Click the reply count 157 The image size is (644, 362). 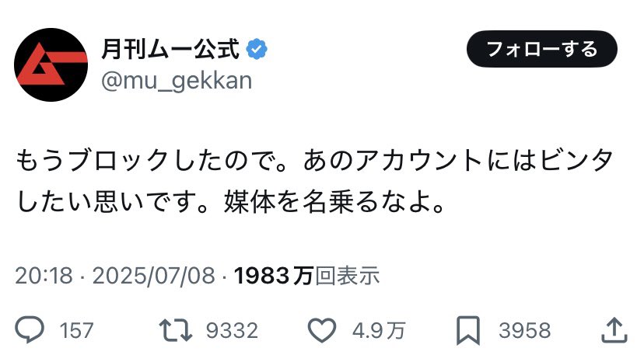(x=76, y=331)
